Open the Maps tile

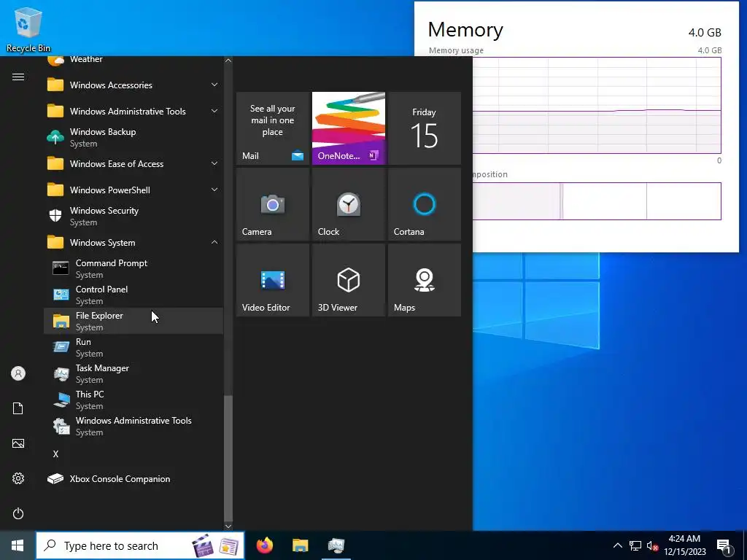point(425,280)
